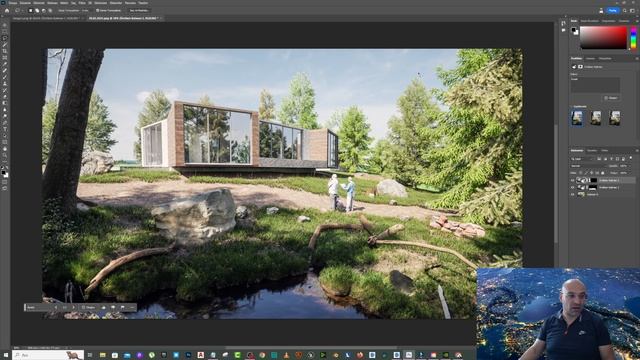This screenshot has height=360, width=640.
Task: Pick a hue on the rainbow slider
Action: [x=633, y=38]
